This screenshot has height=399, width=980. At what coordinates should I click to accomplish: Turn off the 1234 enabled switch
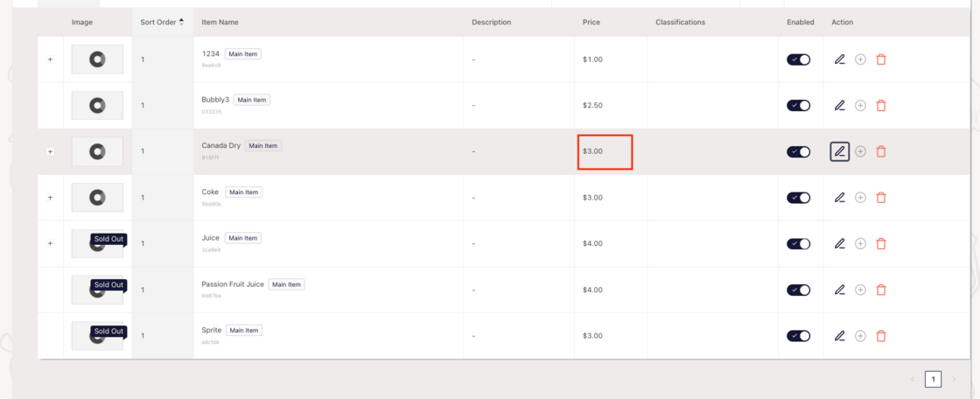(798, 59)
